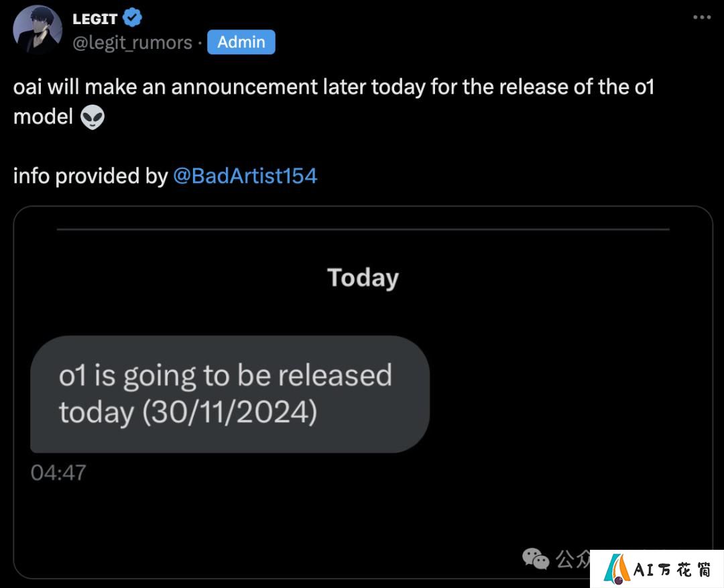The height and width of the screenshot is (588, 724).
Task: Click the 'info provided by' text
Action: tap(90, 176)
